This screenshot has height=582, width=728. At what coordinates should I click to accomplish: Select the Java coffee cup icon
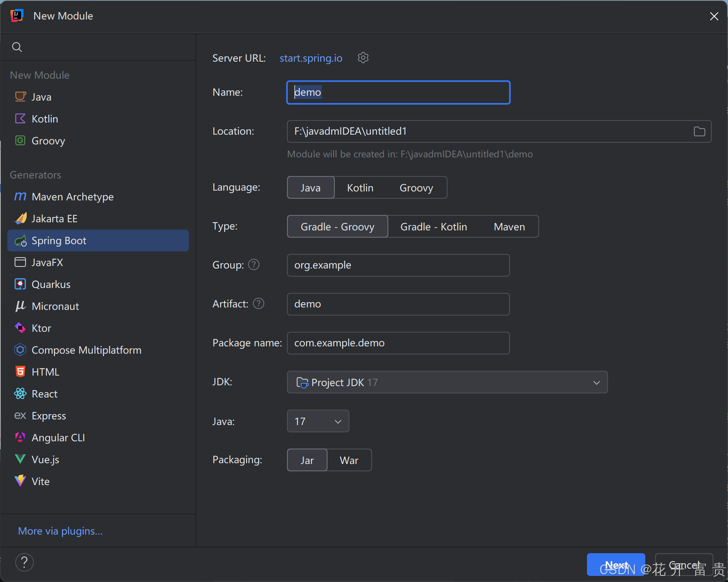[20, 97]
